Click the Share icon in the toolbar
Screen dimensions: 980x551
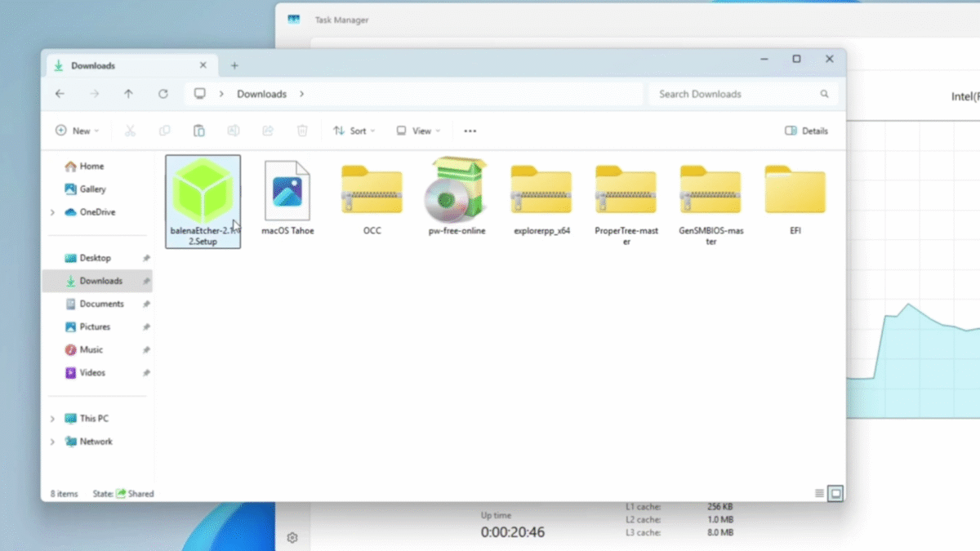[x=267, y=130]
